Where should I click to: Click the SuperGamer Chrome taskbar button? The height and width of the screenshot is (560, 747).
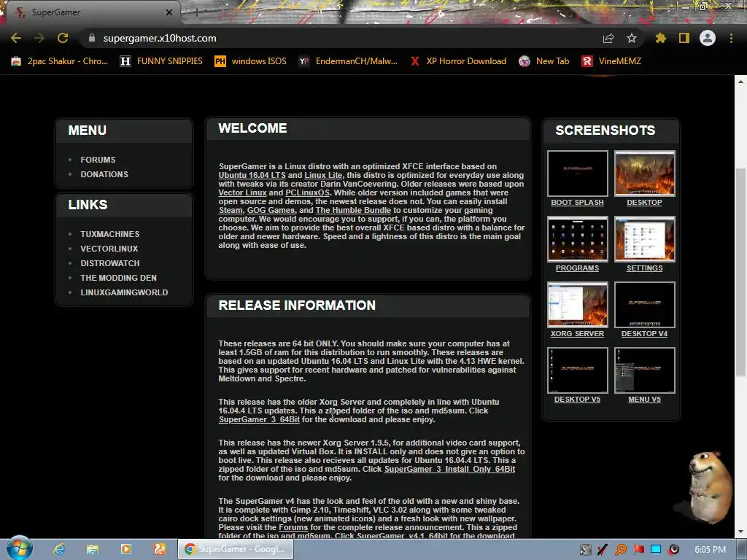(x=236, y=550)
